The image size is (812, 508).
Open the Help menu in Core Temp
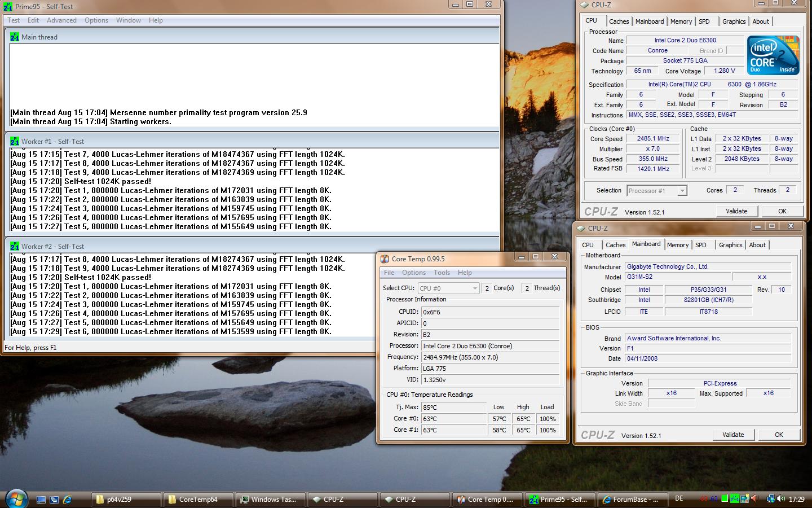pos(465,273)
